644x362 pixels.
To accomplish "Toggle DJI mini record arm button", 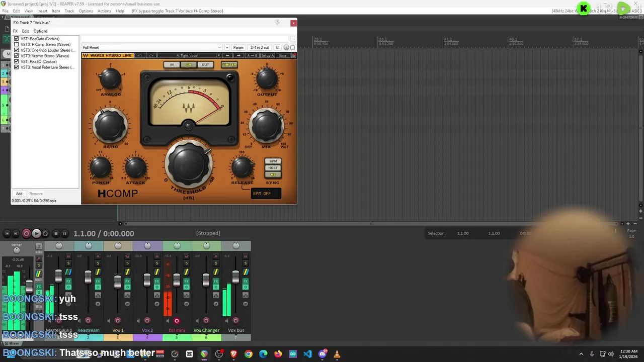I will [177, 321].
